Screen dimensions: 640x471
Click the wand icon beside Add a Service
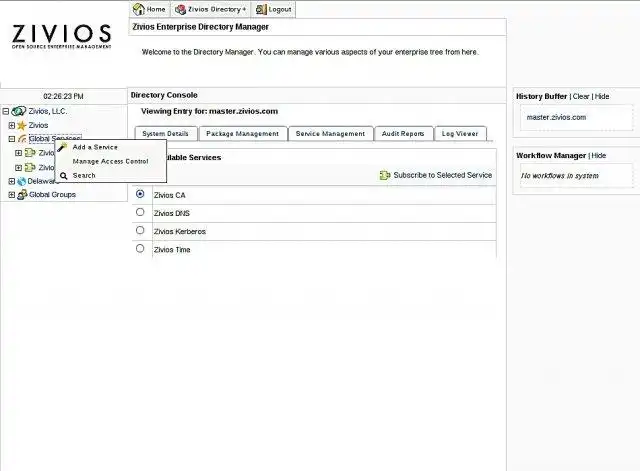coord(62,147)
